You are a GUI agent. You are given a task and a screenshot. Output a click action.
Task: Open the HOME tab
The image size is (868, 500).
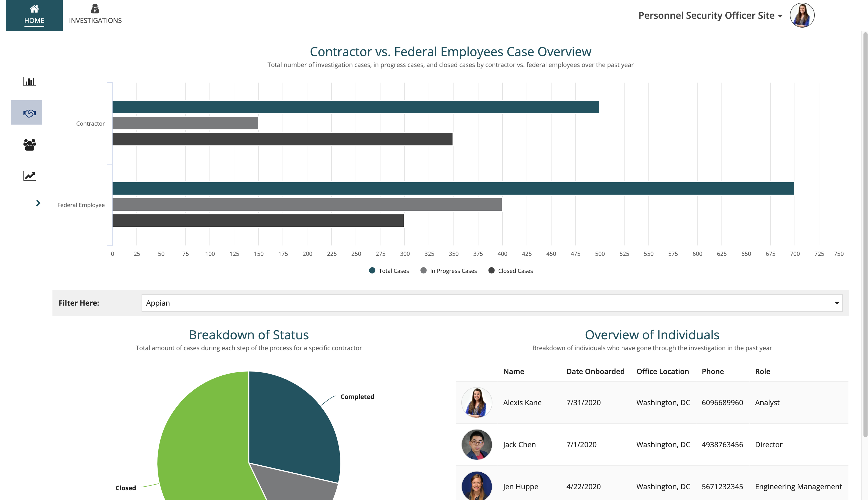click(34, 15)
